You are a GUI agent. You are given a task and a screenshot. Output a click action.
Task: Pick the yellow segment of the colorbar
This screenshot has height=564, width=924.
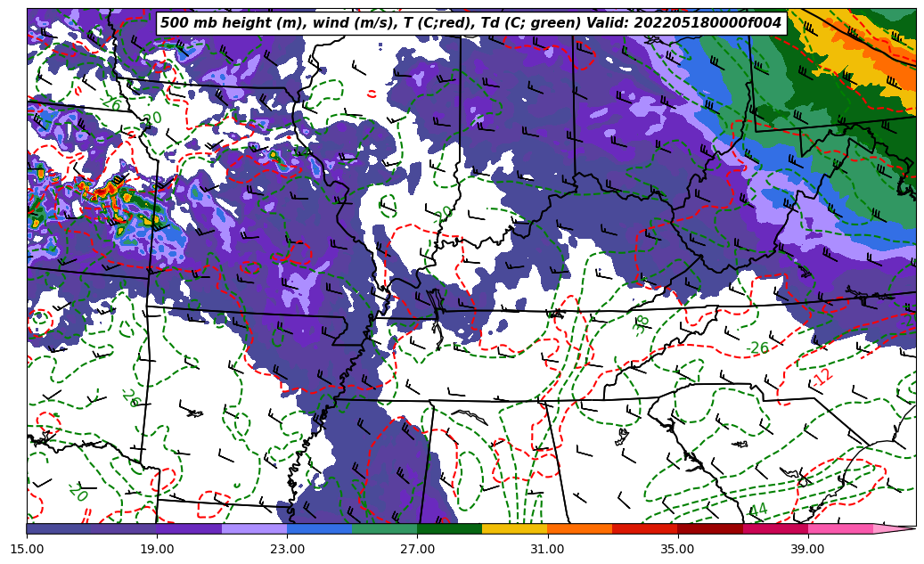coord(514,529)
